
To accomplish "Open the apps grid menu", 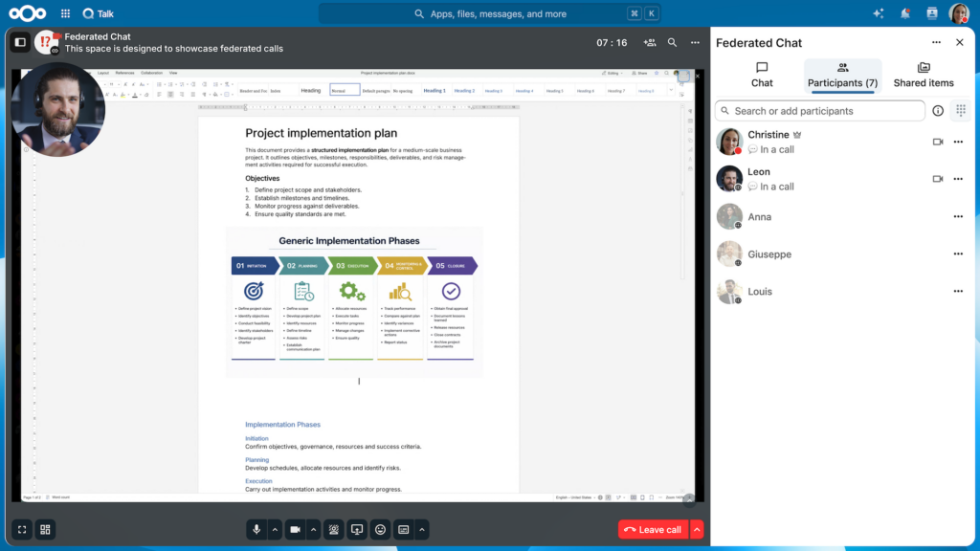I will click(66, 13).
